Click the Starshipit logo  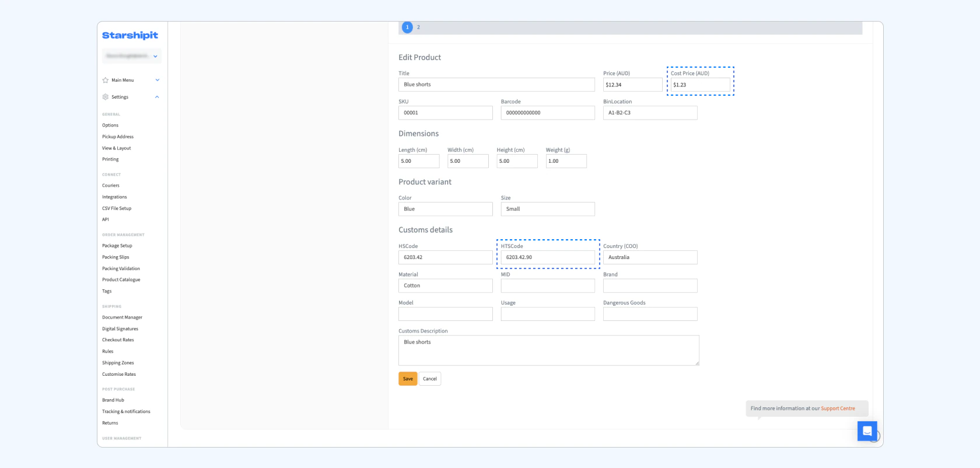129,36
